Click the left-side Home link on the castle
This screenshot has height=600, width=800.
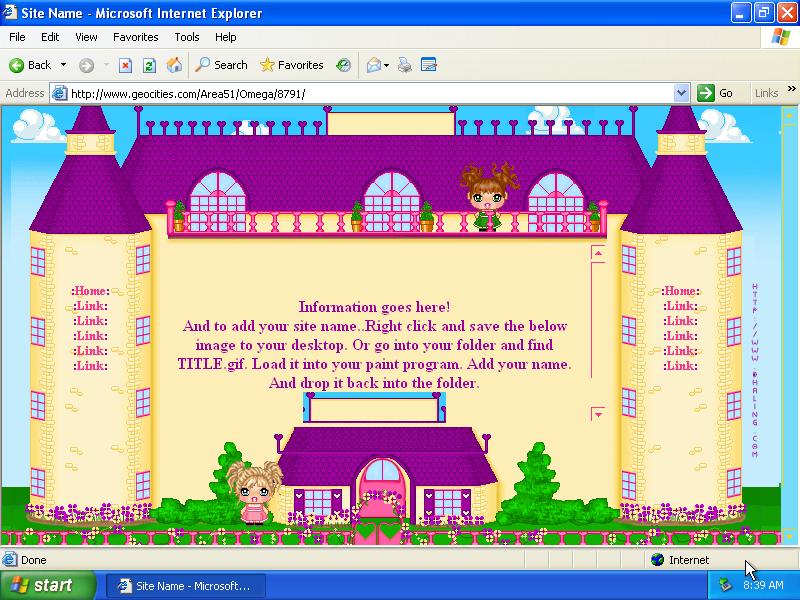pyautogui.click(x=91, y=291)
